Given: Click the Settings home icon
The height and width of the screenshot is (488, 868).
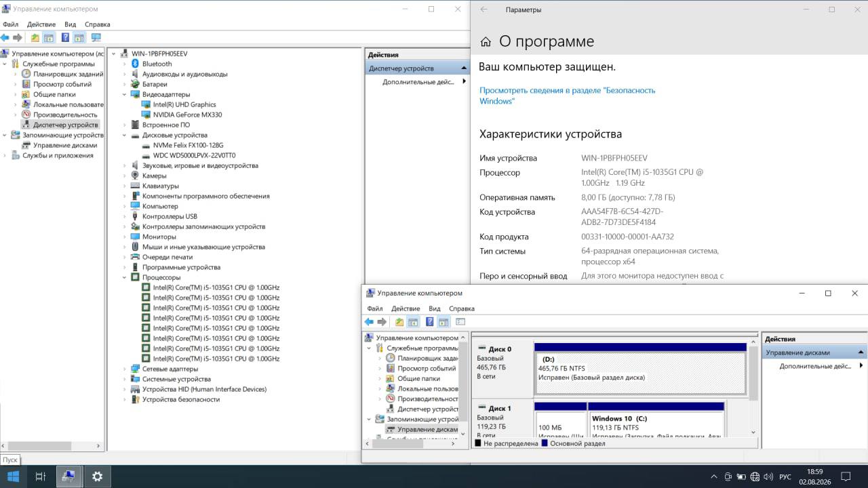Looking at the screenshot, I should click(x=486, y=42).
